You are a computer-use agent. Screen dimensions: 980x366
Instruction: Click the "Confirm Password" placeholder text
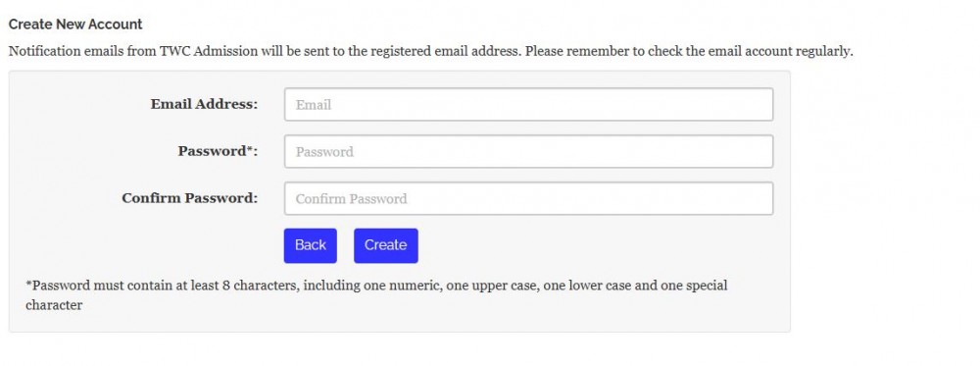pos(351,199)
